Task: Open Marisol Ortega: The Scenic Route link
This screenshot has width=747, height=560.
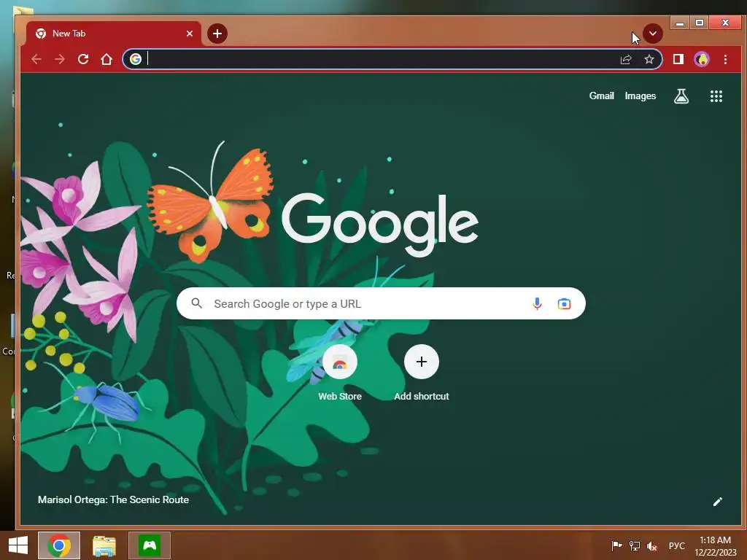Action: [x=113, y=499]
